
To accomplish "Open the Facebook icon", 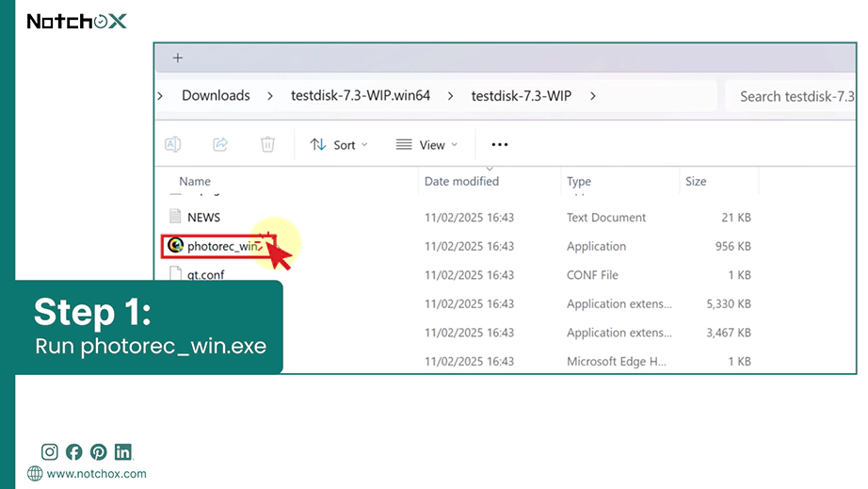I will point(73,452).
